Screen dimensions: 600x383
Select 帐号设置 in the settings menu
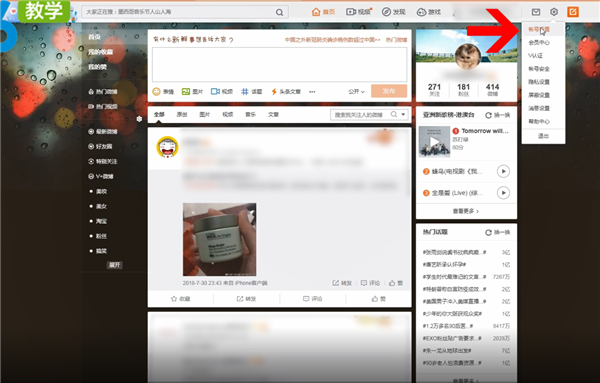pyautogui.click(x=539, y=29)
